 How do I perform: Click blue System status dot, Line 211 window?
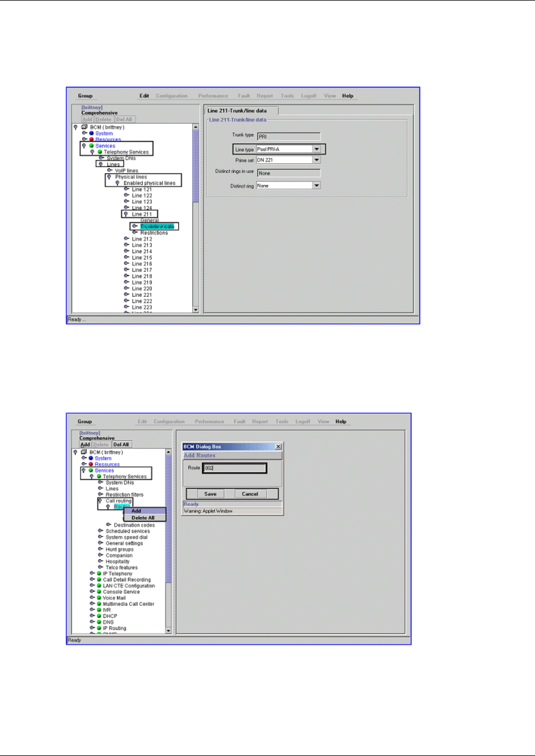click(91, 134)
